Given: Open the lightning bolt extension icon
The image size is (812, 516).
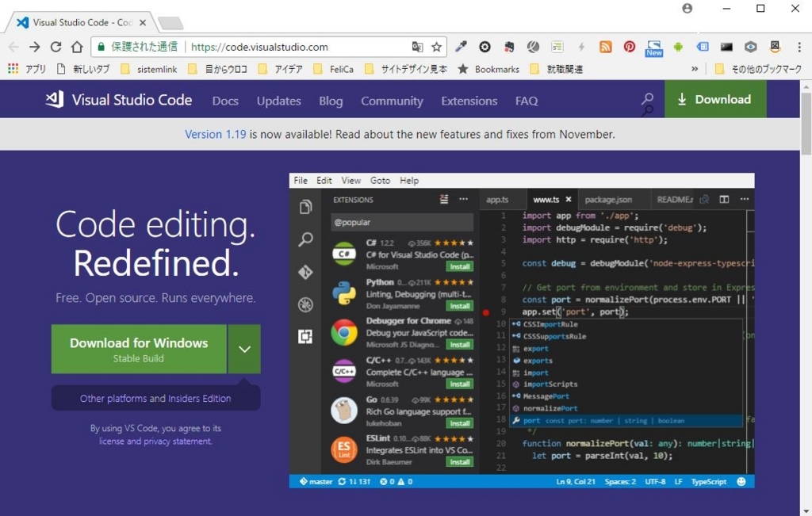Looking at the screenshot, I should point(581,47).
